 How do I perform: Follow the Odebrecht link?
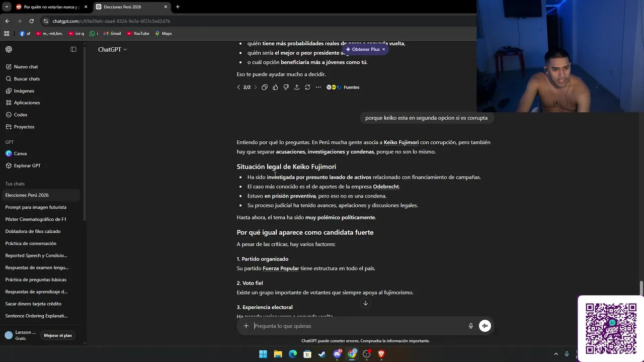386,187
